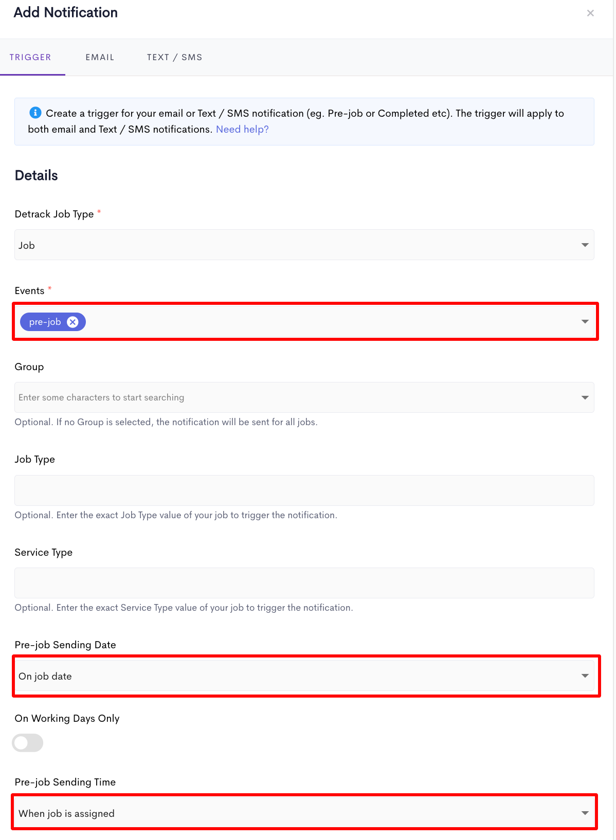Screen dimensions: 616x840
Task: Focus the Service Type text field
Action: point(304,583)
